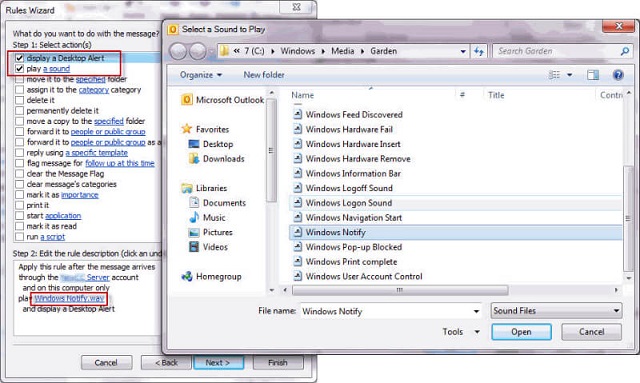Click the file icon for Windows User Account Control
This screenshot has height=383, width=640.
point(298,276)
